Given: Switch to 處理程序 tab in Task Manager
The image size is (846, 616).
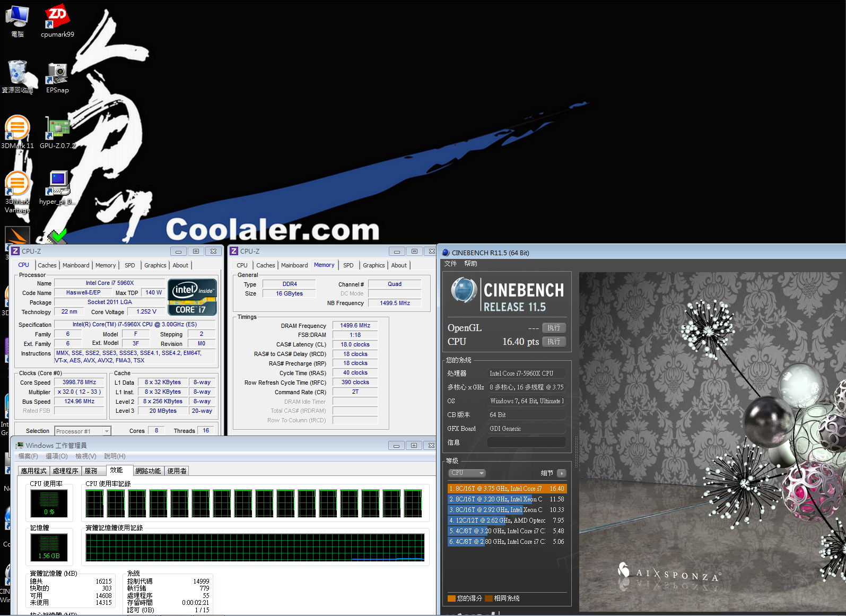Looking at the screenshot, I should (66, 471).
